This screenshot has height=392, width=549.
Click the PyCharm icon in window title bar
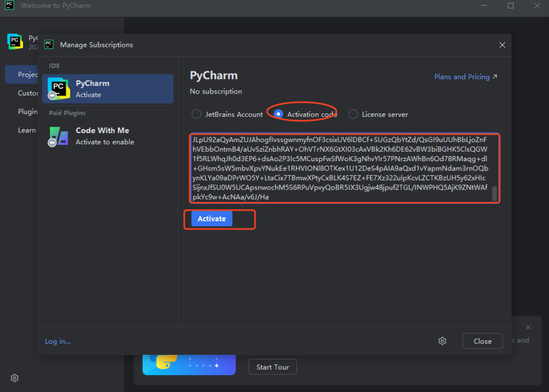(10, 5)
